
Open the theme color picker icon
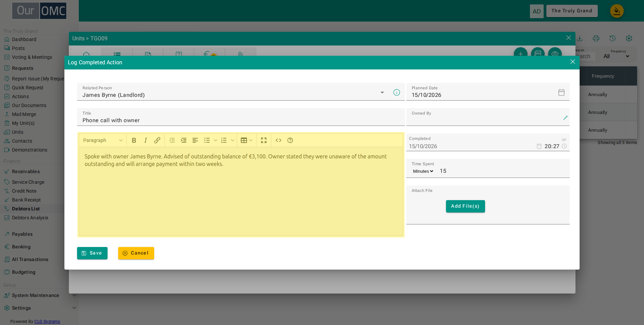617,11
